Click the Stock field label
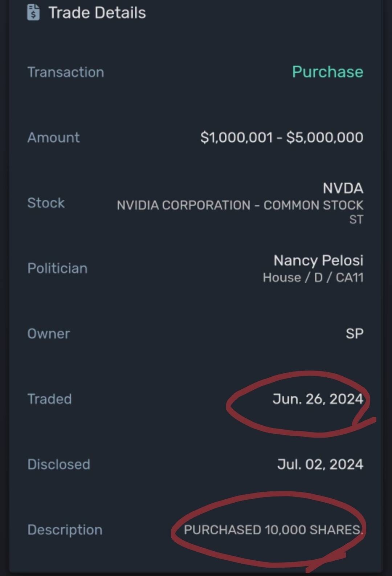This screenshot has width=392, height=576. (46, 203)
